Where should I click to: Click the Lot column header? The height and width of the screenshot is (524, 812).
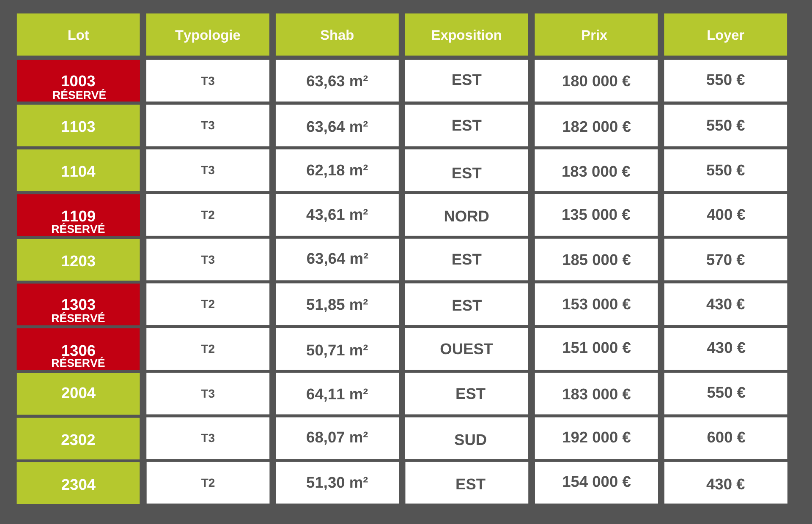(x=78, y=35)
